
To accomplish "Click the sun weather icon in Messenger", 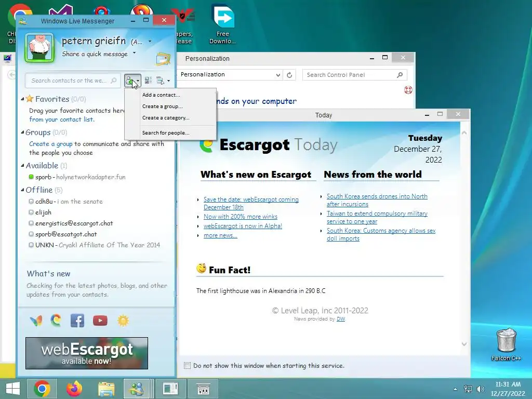I will (123, 321).
